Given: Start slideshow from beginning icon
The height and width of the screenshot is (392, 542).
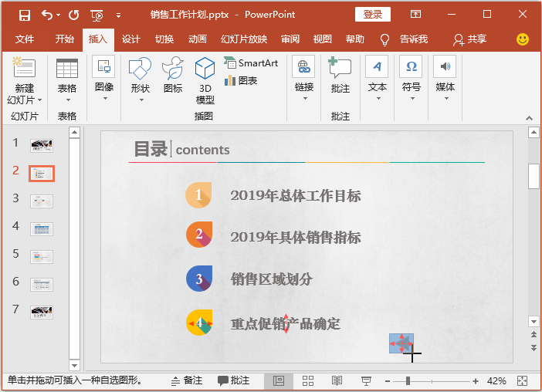Looking at the screenshot, I should pyautogui.click(x=97, y=15).
